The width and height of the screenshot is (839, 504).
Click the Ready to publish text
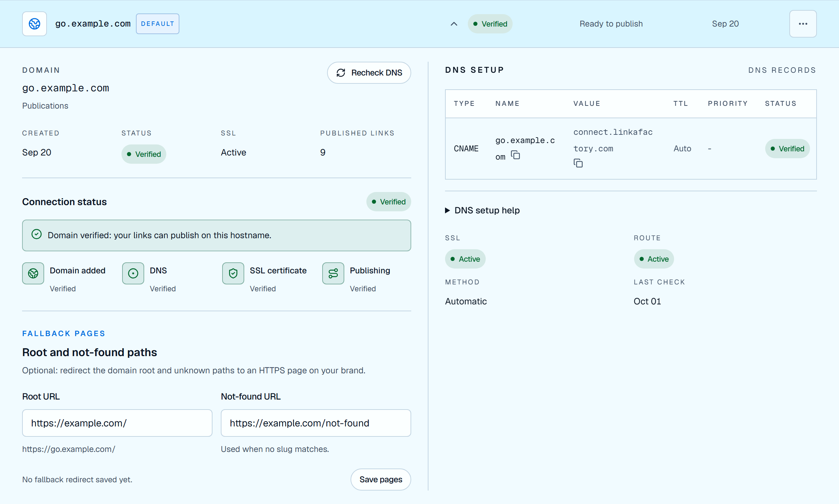click(611, 24)
